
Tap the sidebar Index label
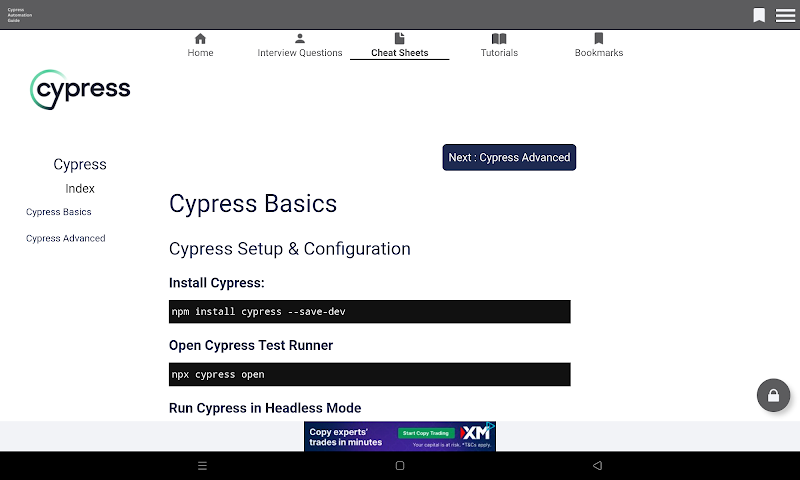coord(80,189)
